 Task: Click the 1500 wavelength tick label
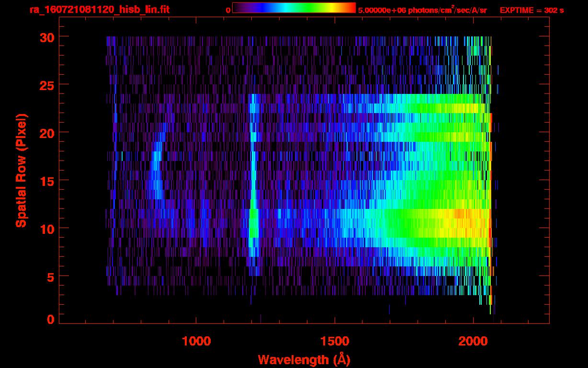coord(334,341)
